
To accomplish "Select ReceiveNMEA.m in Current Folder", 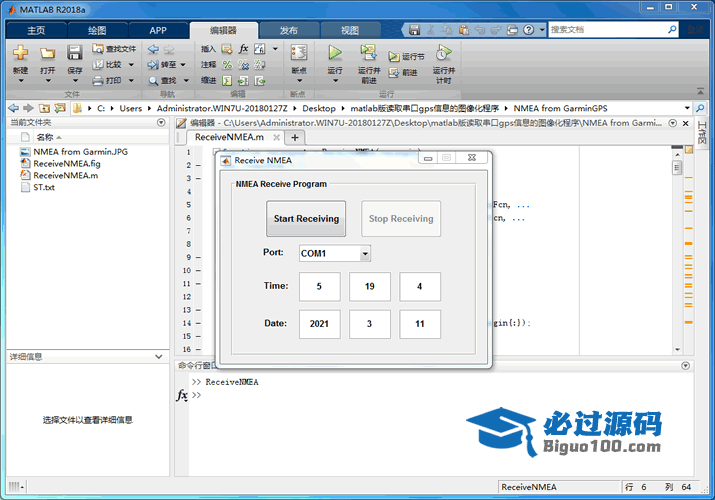I will tap(66, 175).
